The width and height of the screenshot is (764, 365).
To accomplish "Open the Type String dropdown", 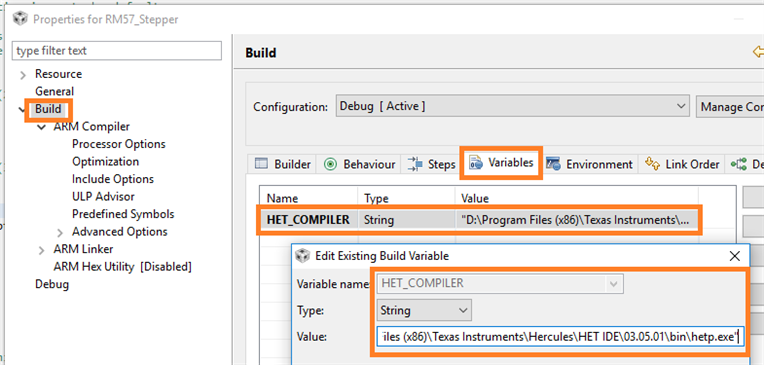I will tap(424, 310).
